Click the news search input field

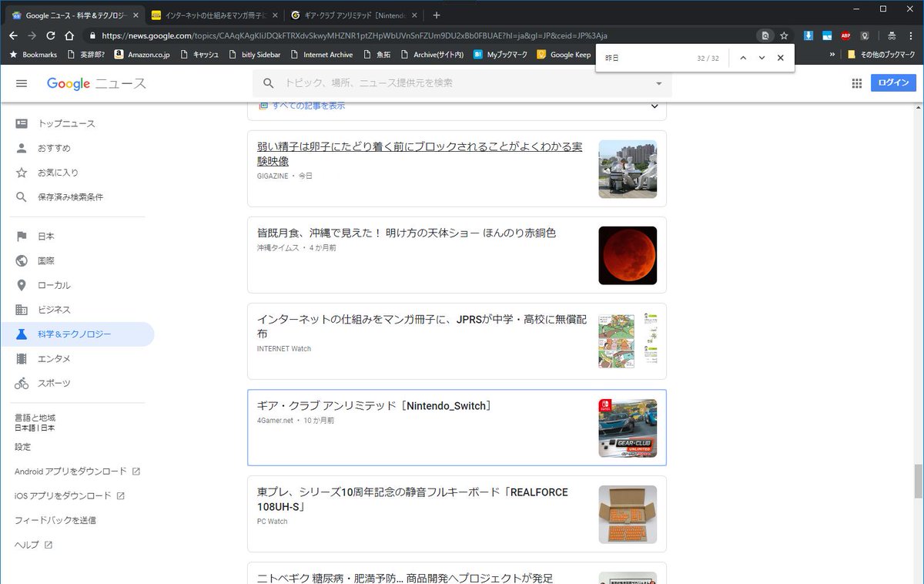pos(462,83)
